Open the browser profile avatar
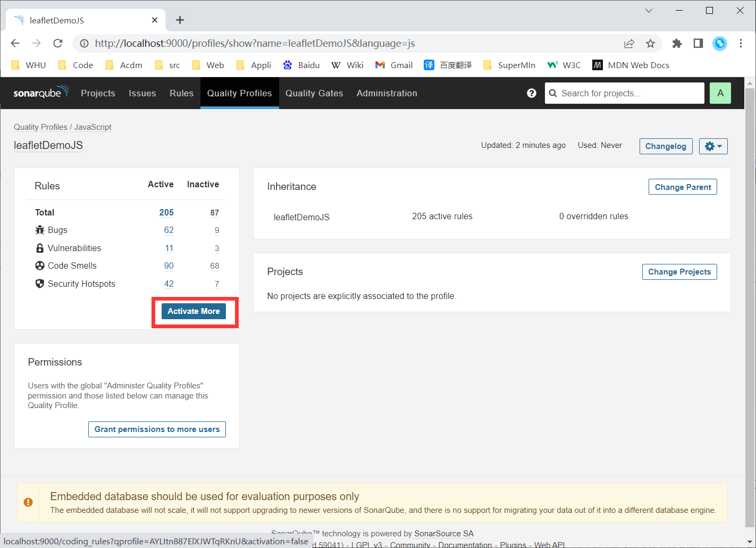756x548 pixels. pos(720,44)
